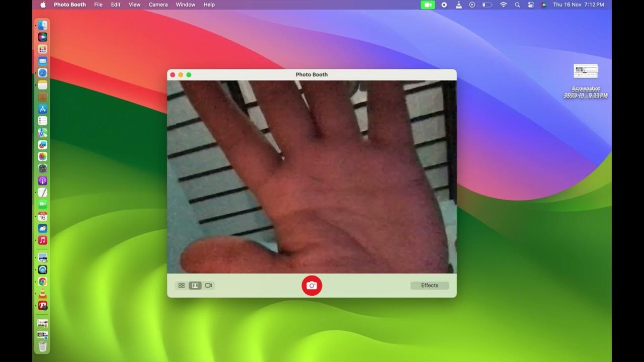Open Reminders from the Dock
Viewport: 644px width, 362px height.
pyautogui.click(x=43, y=121)
